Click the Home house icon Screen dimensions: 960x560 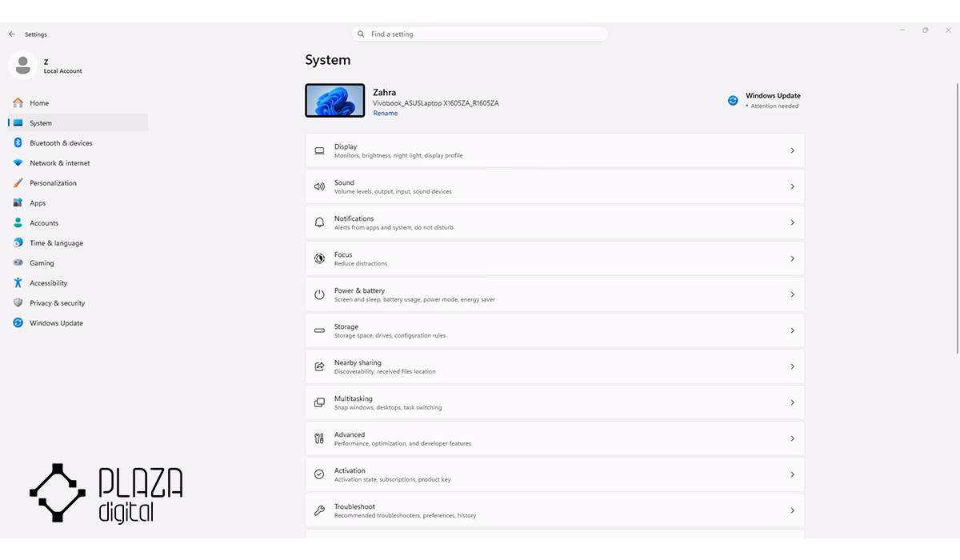click(18, 103)
